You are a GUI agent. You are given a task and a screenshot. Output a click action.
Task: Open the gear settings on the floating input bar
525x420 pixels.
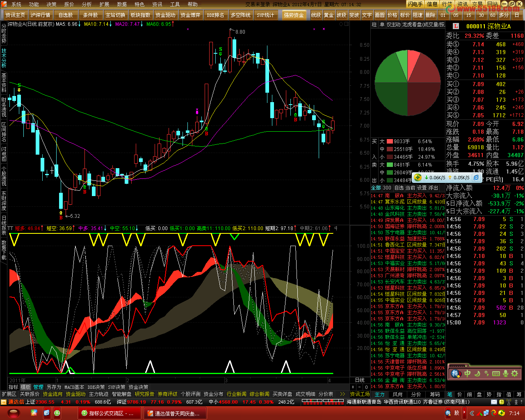[x=515, y=373]
